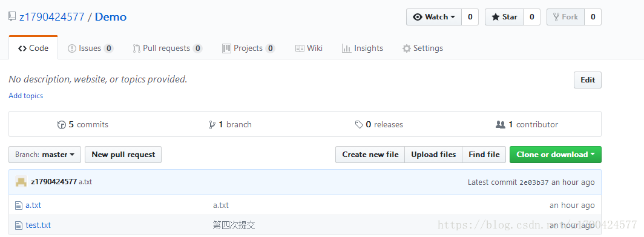Click the test.txt file icon

[x=19, y=225]
